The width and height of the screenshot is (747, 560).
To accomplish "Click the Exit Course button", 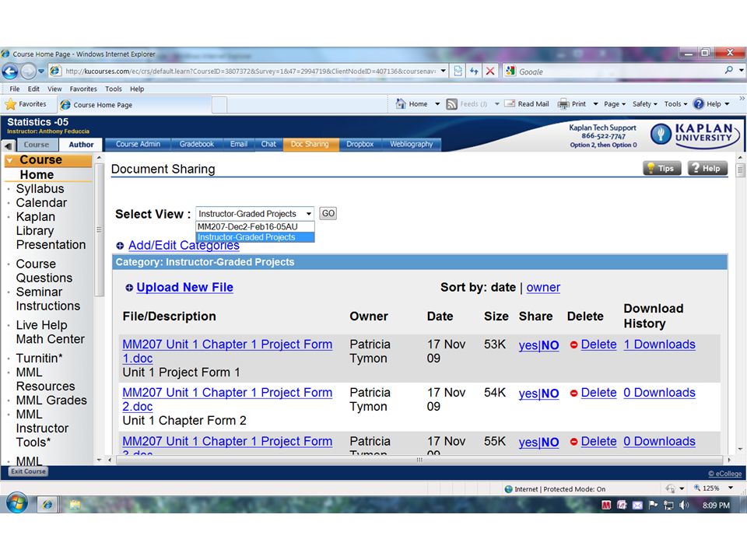I will tap(28, 471).
